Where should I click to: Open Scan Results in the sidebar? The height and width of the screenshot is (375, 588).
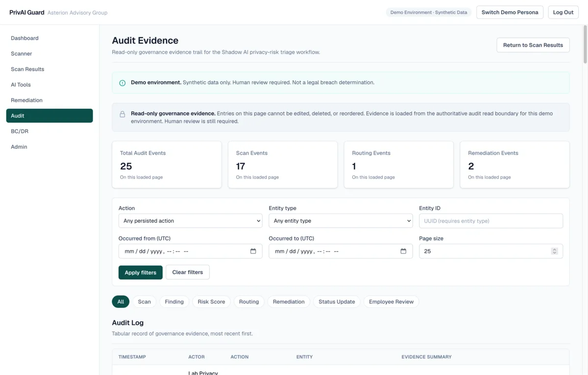pos(49,69)
